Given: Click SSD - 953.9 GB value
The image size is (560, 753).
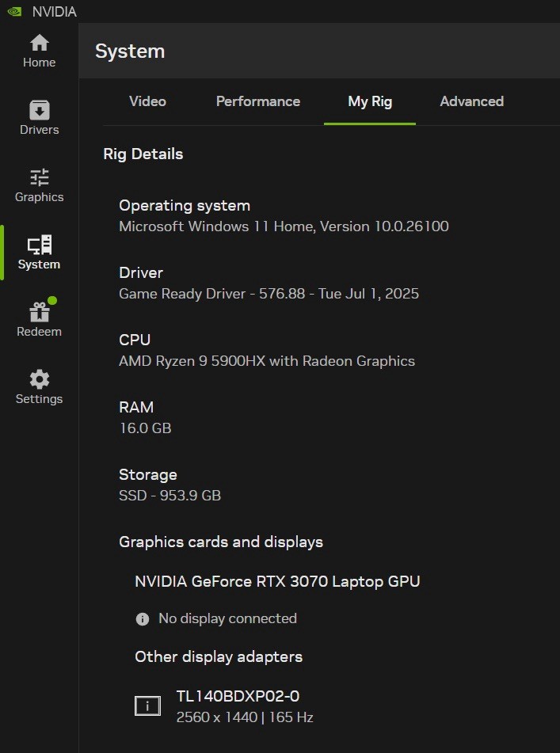Looking at the screenshot, I should tap(170, 495).
